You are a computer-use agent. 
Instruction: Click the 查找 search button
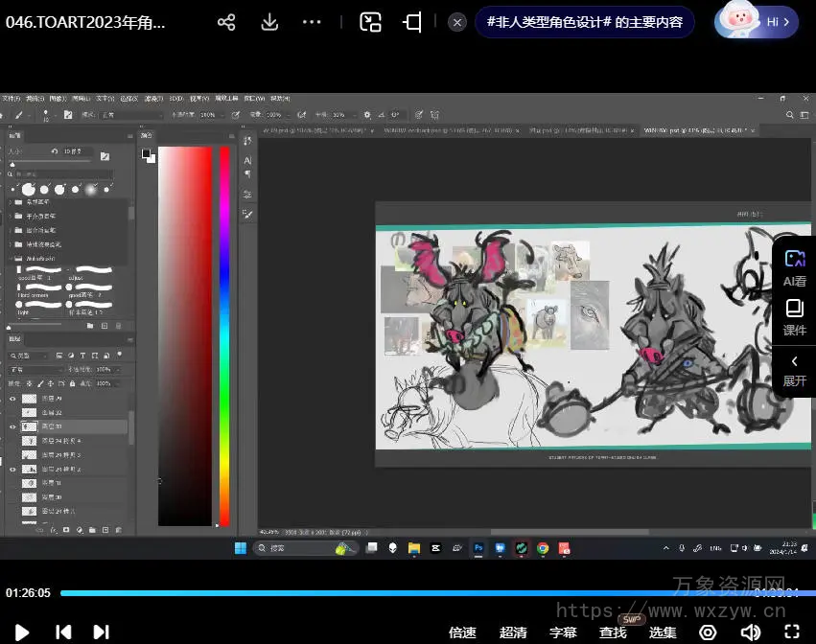[613, 632]
